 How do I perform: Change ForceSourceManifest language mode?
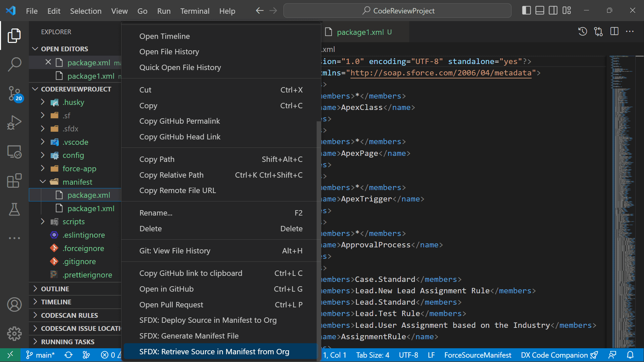(478, 355)
